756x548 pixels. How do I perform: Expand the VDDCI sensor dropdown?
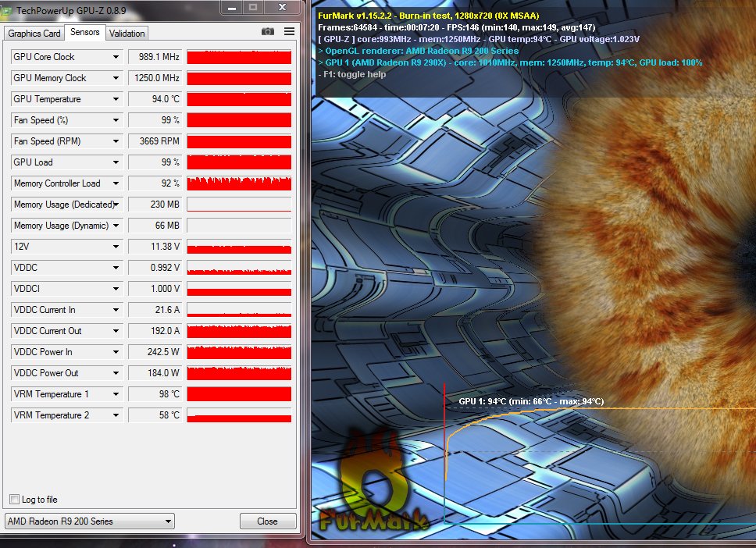pyautogui.click(x=116, y=289)
